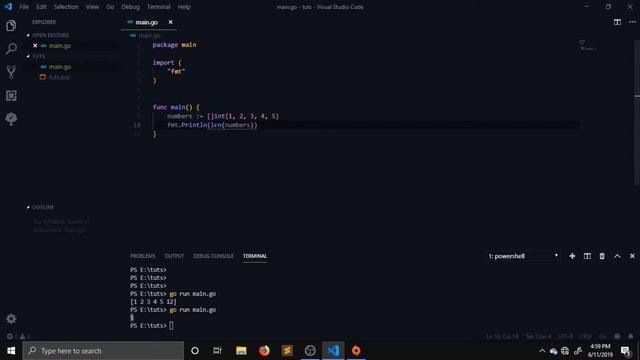Click the feedback smiley in status bar
Screen dimensions: 640x360
point(617,336)
